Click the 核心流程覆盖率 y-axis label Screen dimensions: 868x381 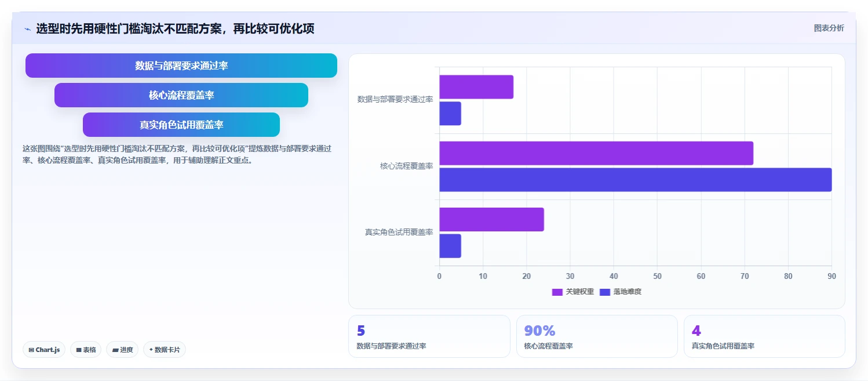[x=407, y=166]
